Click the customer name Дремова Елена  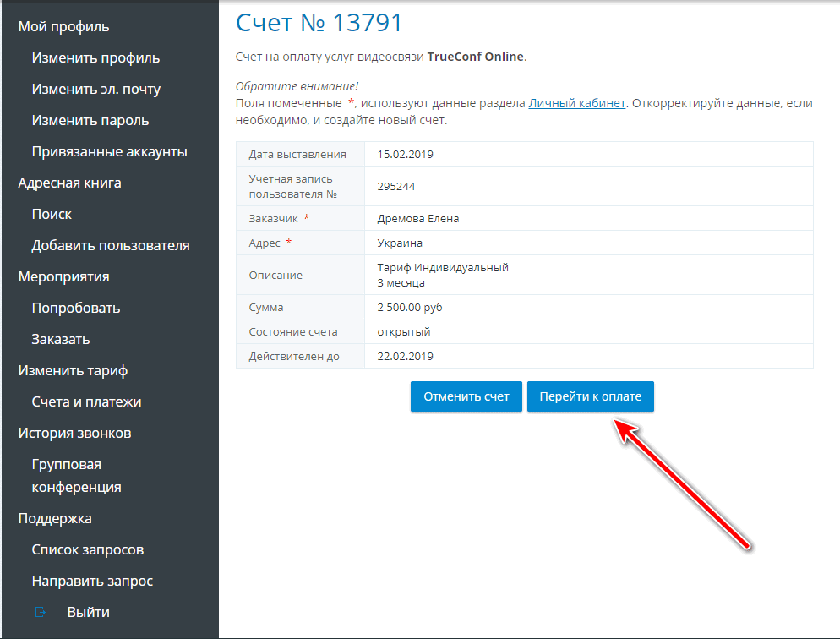click(x=417, y=219)
